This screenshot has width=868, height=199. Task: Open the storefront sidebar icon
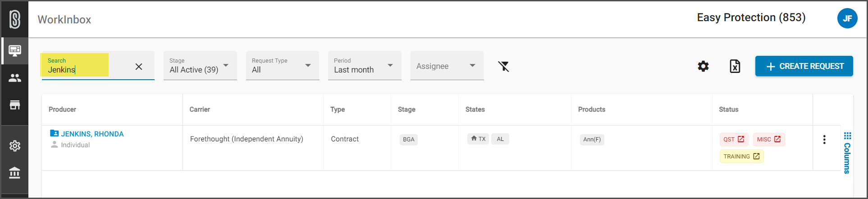pos(15,105)
